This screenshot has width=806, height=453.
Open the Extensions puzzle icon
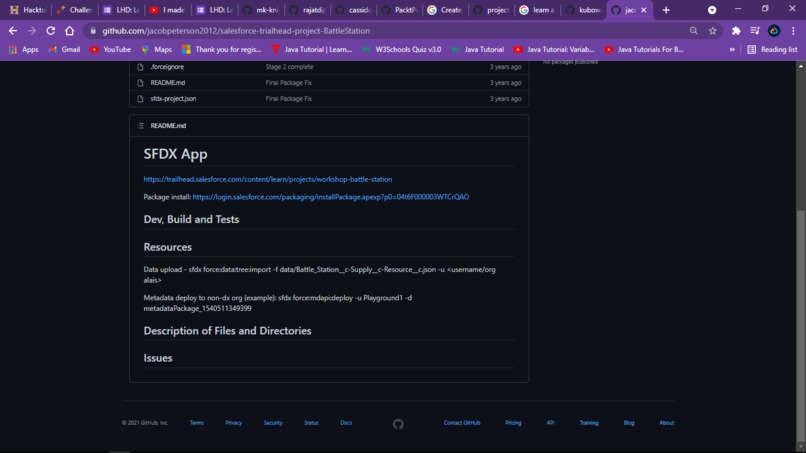pyautogui.click(x=736, y=31)
